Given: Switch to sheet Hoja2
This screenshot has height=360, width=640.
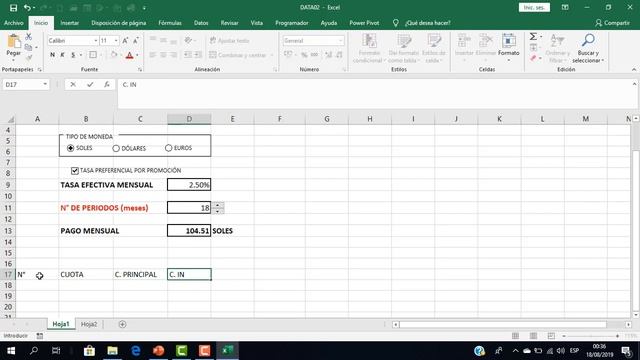Looking at the screenshot, I should tap(89, 324).
